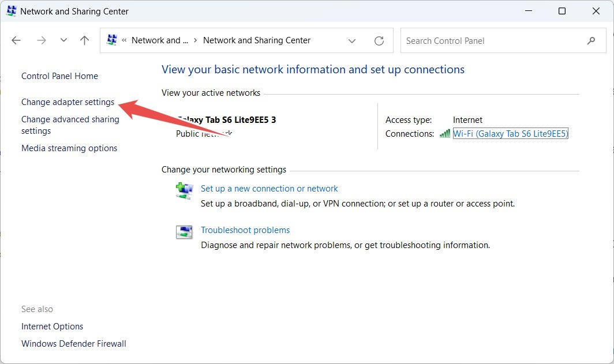The height and width of the screenshot is (364, 614).
Task: Select the Network and Sharing Center breadcrumb
Action: [x=256, y=40]
